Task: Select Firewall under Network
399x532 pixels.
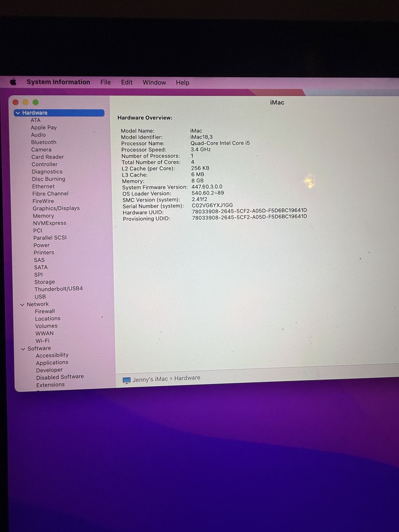Action: (45, 311)
